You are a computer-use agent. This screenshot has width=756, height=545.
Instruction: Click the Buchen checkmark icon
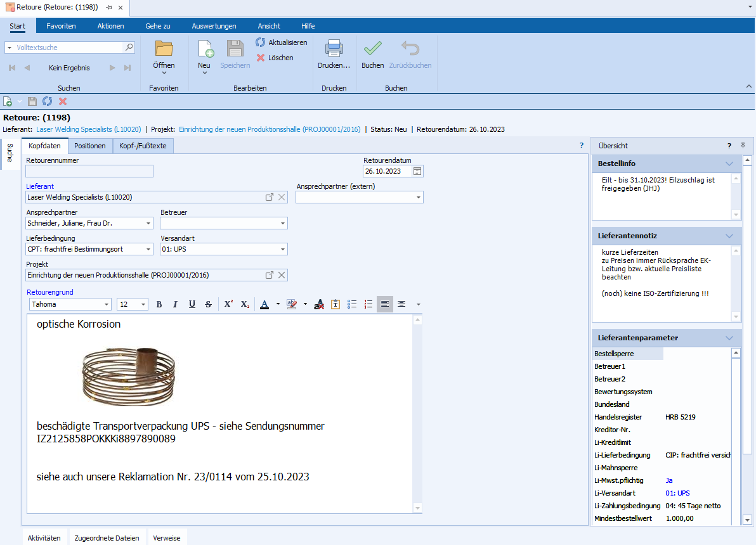click(372, 49)
